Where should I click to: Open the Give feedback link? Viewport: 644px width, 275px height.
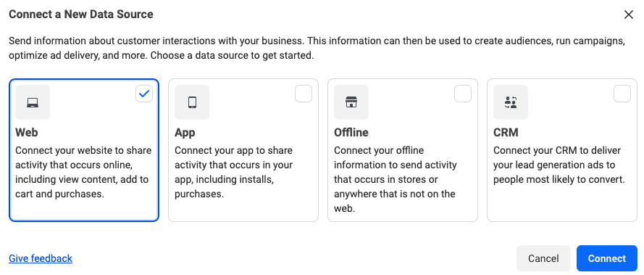41,258
